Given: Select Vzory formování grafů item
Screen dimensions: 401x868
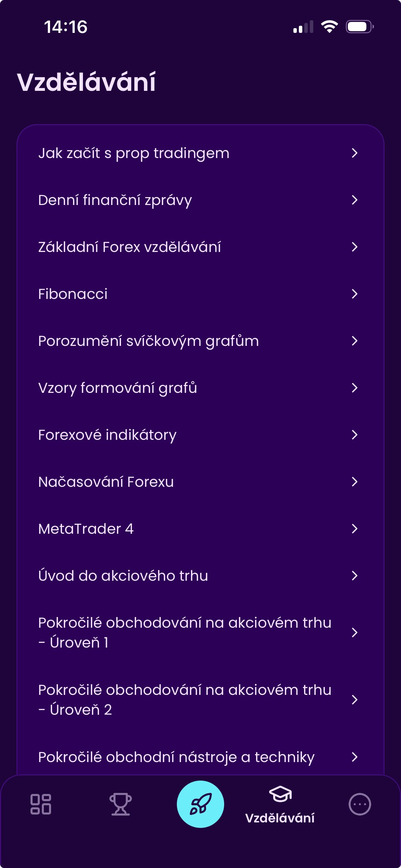Looking at the screenshot, I should 200,388.
